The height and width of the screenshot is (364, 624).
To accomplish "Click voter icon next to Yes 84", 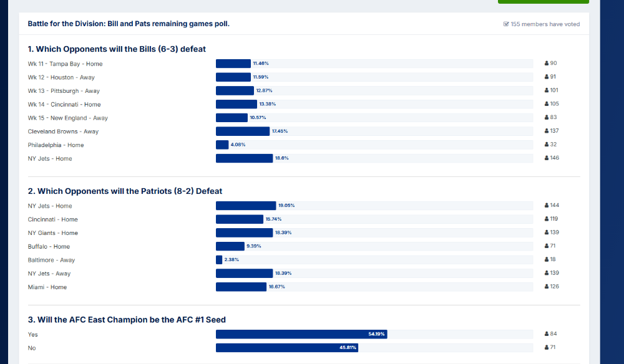I will tap(547, 334).
